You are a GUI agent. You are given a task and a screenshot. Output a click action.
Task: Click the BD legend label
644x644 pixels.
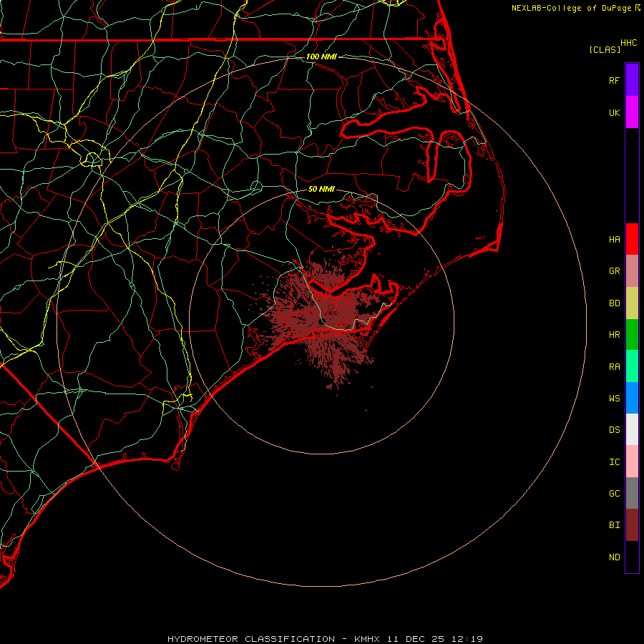click(x=615, y=303)
